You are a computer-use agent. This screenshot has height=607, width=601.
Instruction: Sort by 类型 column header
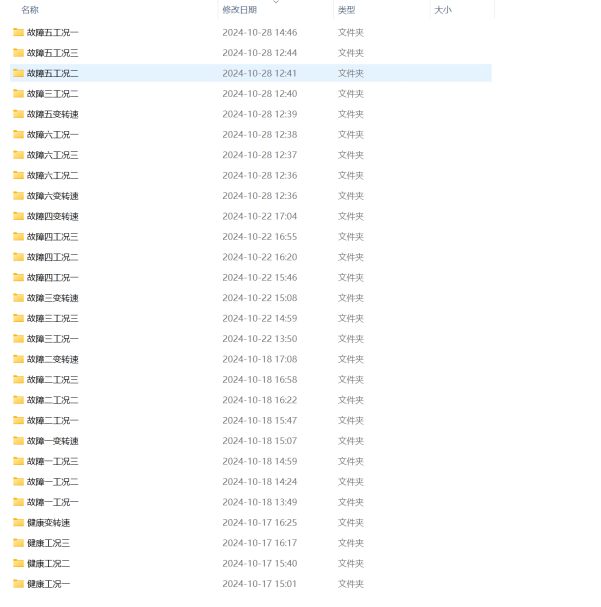click(x=346, y=10)
